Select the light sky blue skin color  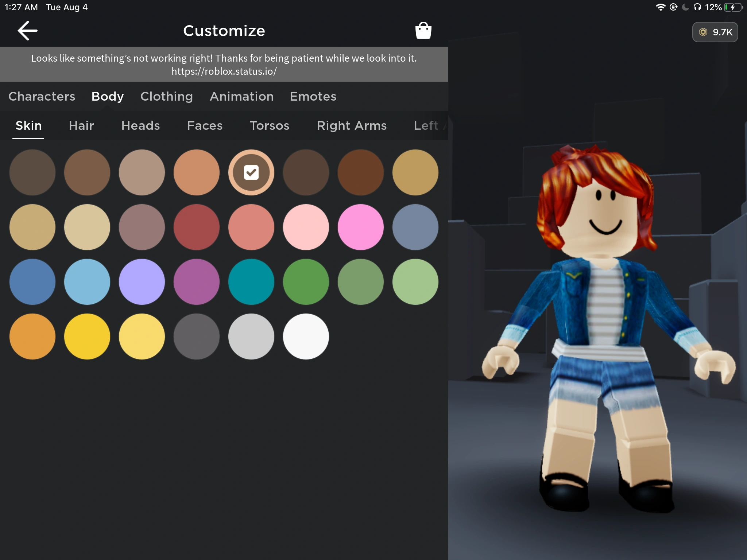[x=87, y=282]
